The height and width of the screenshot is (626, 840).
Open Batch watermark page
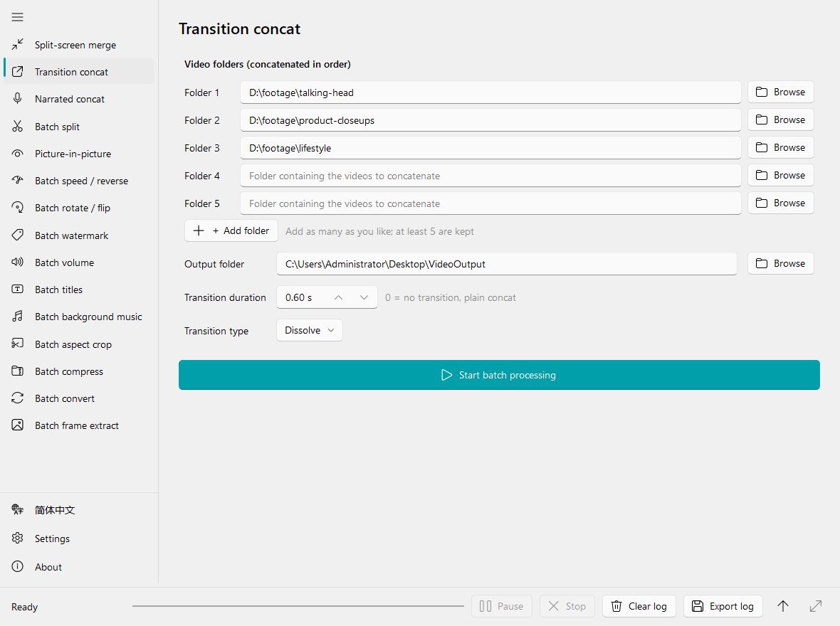tap(79, 235)
